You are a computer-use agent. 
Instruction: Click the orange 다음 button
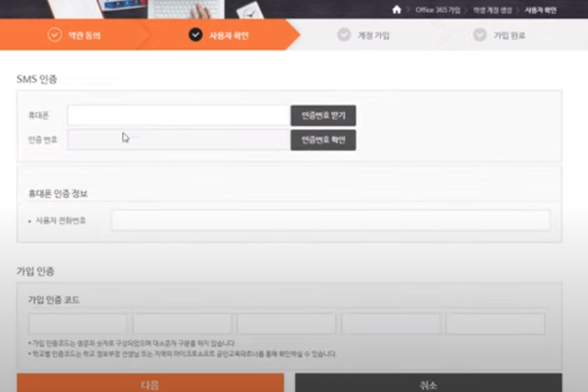[151, 383]
